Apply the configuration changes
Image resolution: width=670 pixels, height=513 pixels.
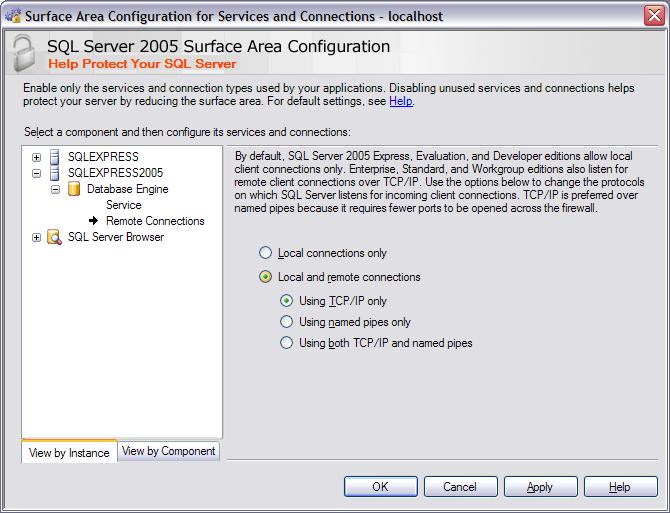540,487
